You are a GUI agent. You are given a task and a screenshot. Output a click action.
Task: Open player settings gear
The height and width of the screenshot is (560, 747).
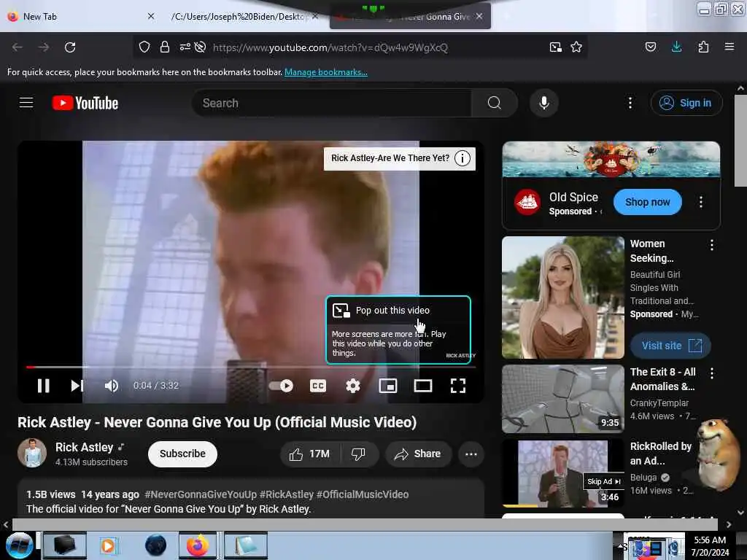pos(353,386)
